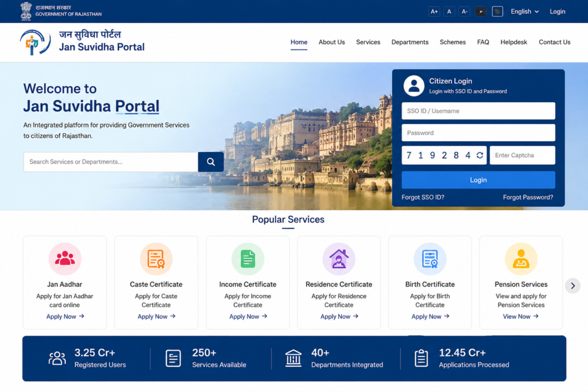The image size is (588, 392).
Task: Click Forgot Password? link
Action: coord(528,197)
